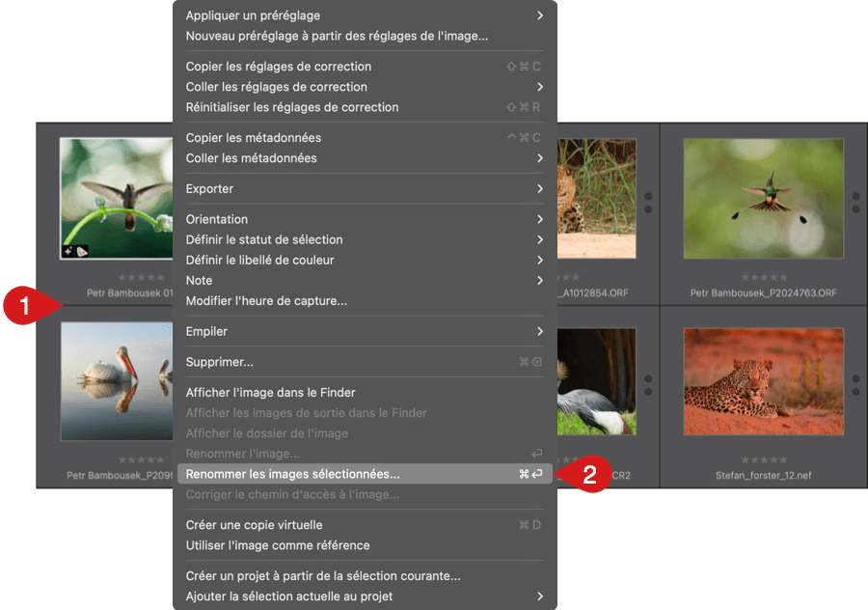Select Créer un projet à partir de la sélection courante

click(365, 576)
